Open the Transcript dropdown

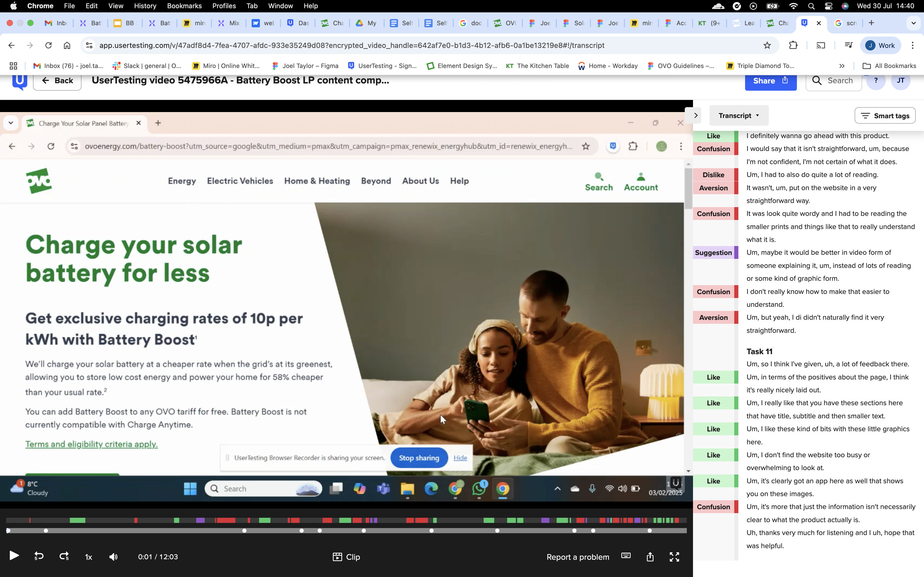[738, 116]
